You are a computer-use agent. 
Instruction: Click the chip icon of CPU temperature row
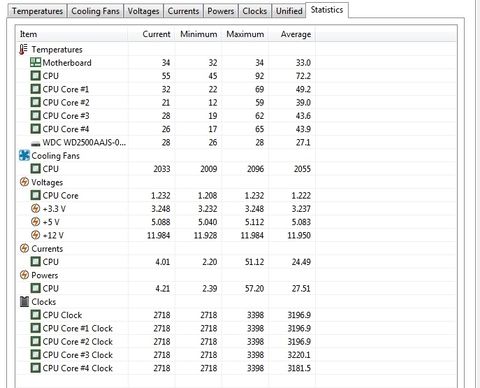pos(35,76)
